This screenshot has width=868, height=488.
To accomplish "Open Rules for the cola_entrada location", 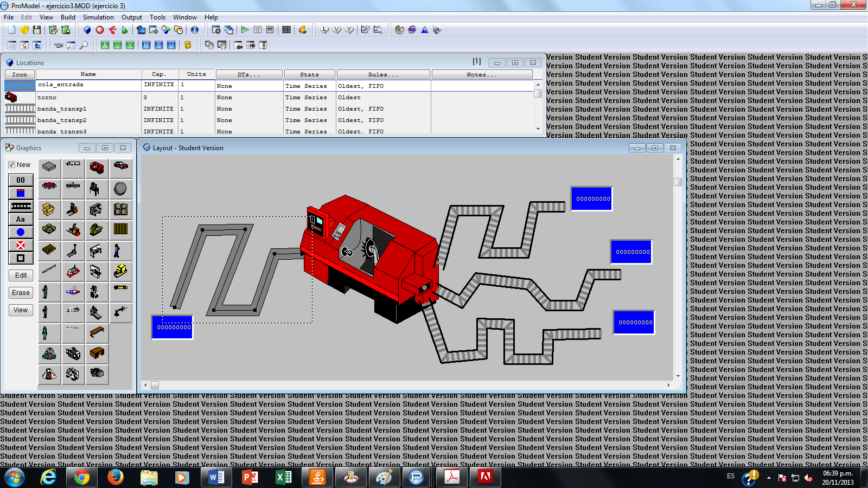I will [x=383, y=85].
